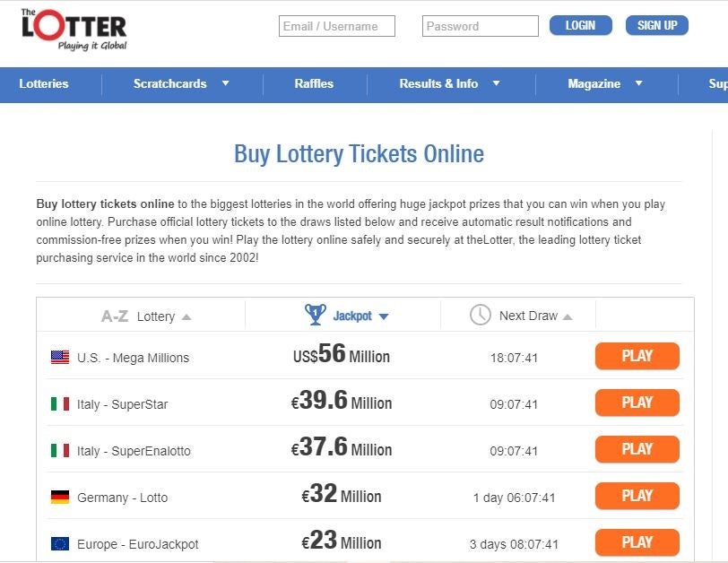Viewport: 728px width, 563px height.
Task: Open the Raffles menu item
Action: tap(314, 83)
